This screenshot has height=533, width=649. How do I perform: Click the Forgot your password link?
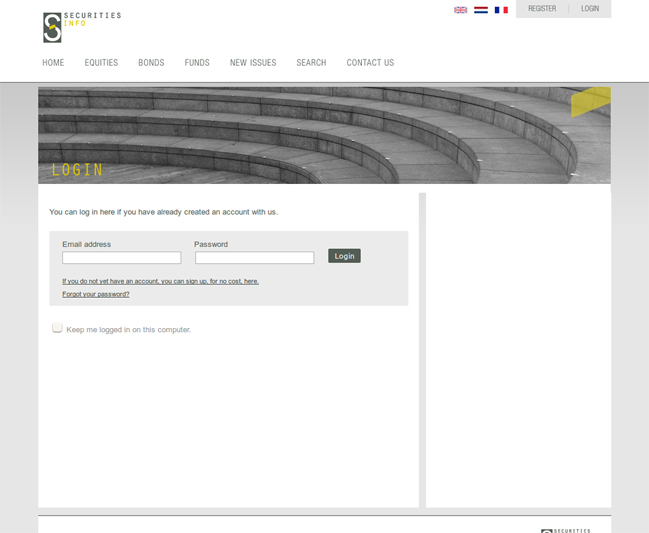tap(96, 294)
